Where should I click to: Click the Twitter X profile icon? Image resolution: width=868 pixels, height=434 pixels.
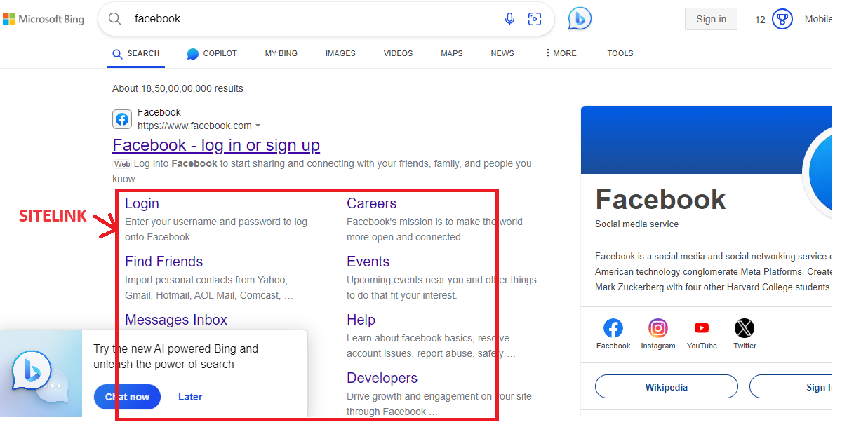tap(745, 328)
